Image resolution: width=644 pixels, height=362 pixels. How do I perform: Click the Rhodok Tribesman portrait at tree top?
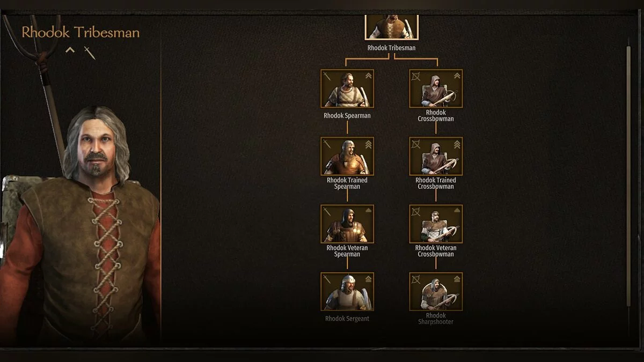pos(391,27)
